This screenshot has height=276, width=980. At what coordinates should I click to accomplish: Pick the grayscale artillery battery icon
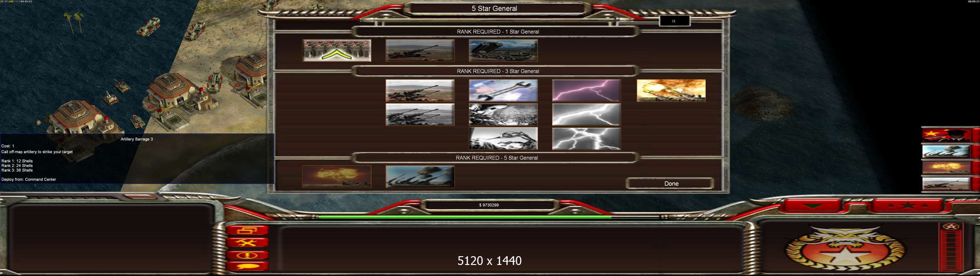[420, 115]
